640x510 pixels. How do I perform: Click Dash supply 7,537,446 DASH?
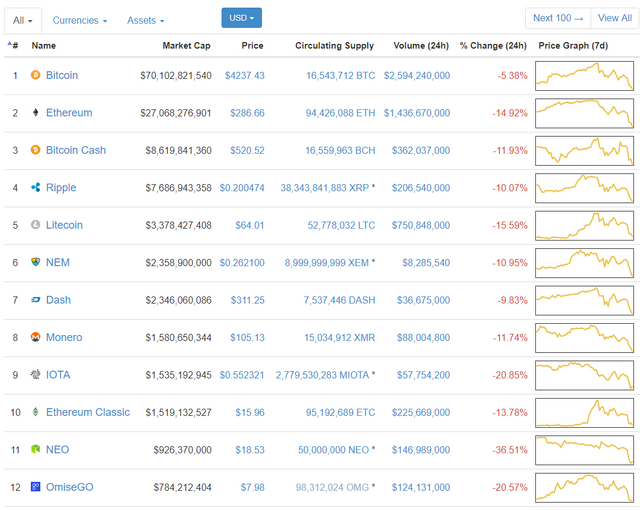(339, 300)
